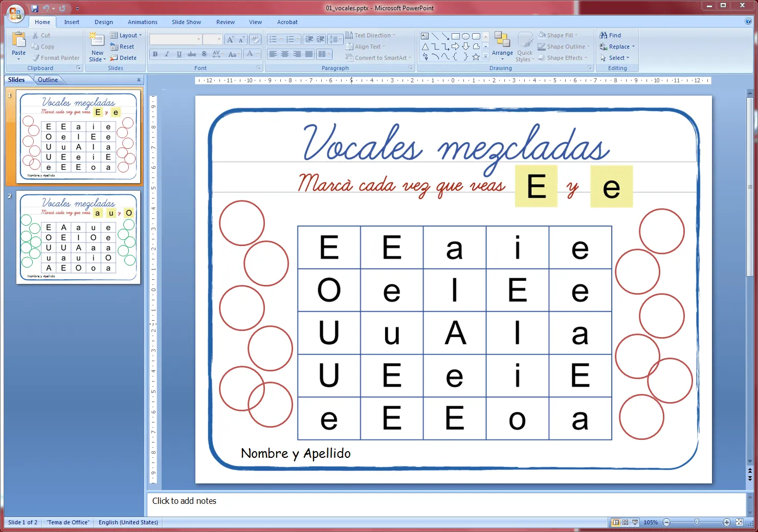Open the Change Case menu
758x532 pixels.
[233, 54]
